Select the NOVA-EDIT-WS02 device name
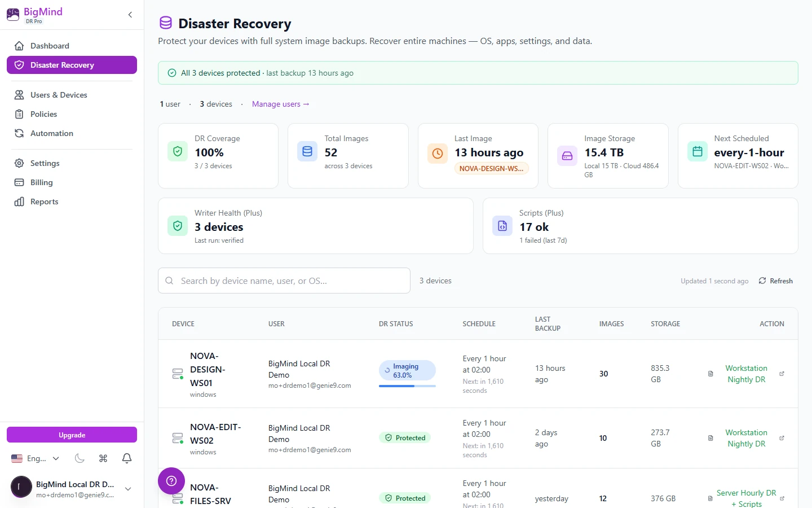This screenshot has width=812, height=508. (x=215, y=433)
